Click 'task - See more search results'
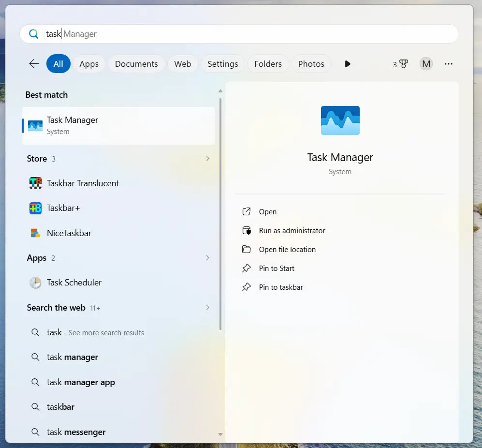Screen dimensions: 482x448 click(x=118, y=332)
